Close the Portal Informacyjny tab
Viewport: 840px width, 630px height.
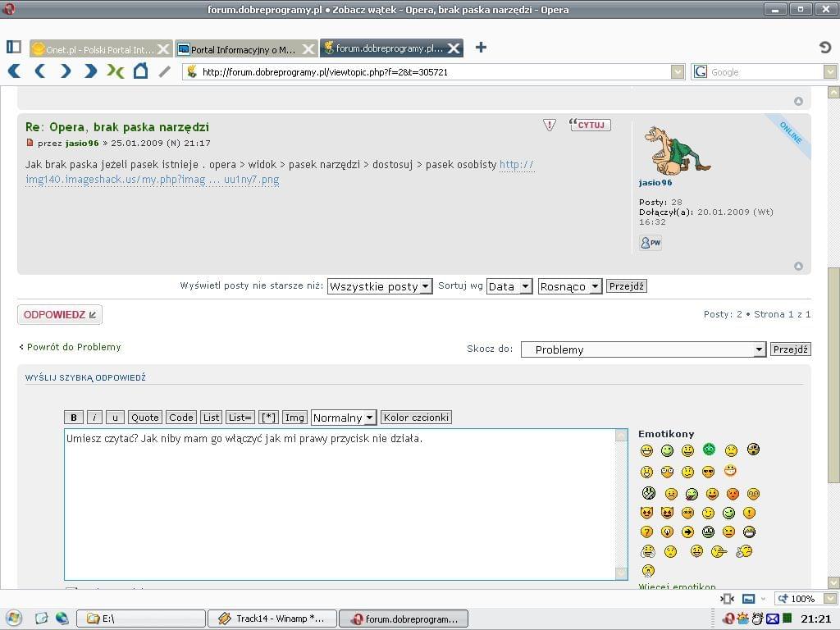(x=308, y=49)
